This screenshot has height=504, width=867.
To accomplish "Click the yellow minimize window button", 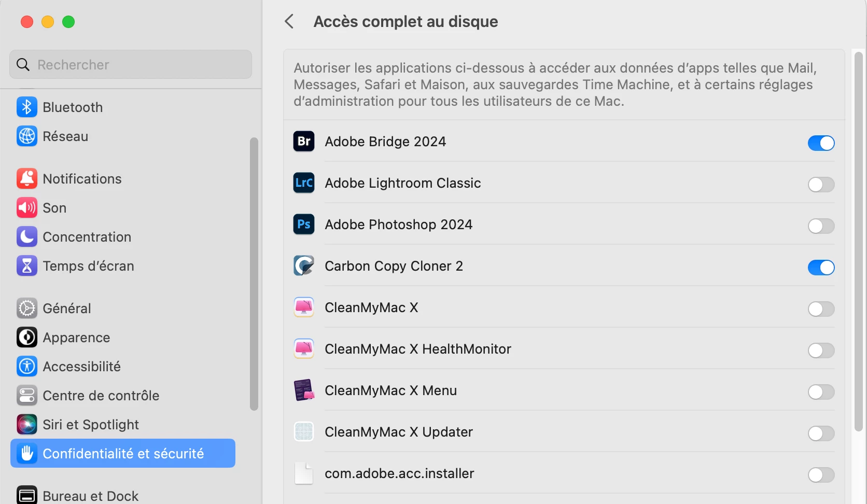I will click(48, 22).
